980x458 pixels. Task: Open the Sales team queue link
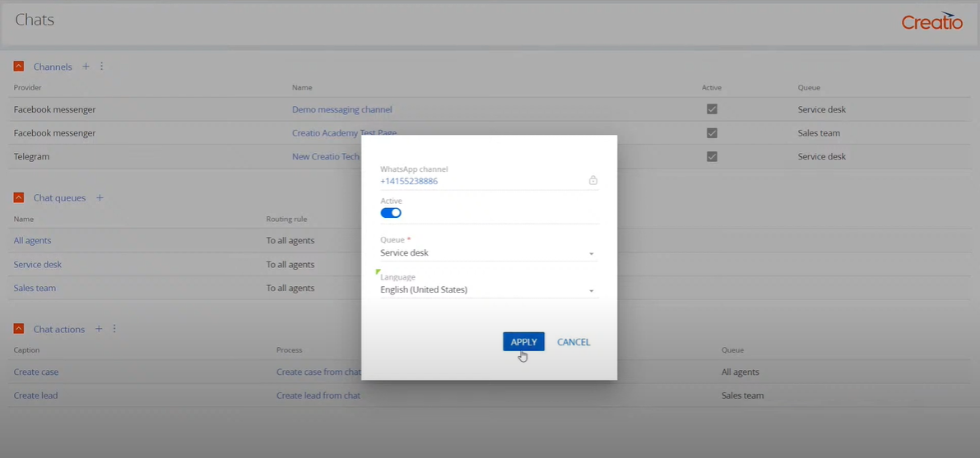coord(35,288)
